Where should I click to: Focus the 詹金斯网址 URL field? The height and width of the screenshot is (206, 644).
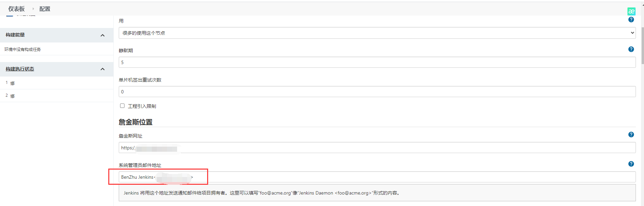pyautogui.click(x=377, y=148)
